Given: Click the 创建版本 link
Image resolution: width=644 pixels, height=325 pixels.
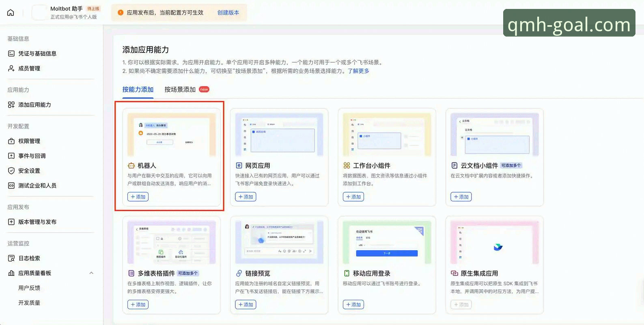Looking at the screenshot, I should tap(228, 13).
